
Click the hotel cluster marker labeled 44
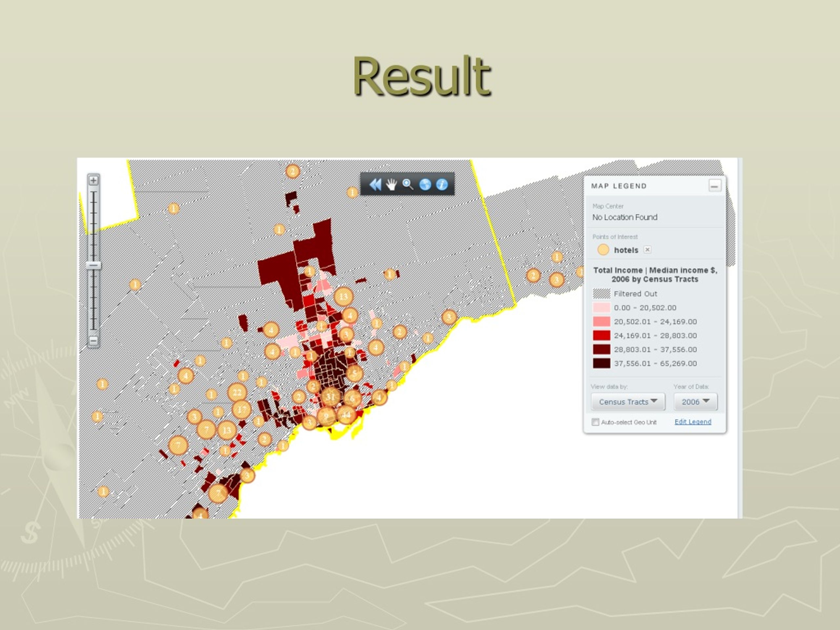pyautogui.click(x=346, y=415)
